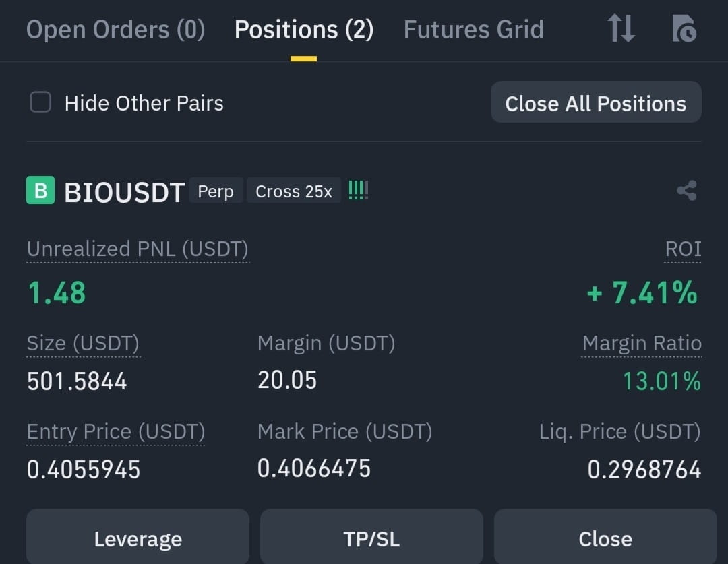Switch to the Futures Grid tab

coord(474,30)
